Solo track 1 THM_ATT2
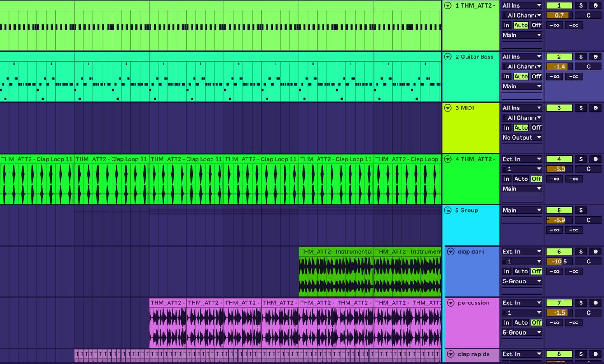The image size is (604, 364). coord(581,5)
